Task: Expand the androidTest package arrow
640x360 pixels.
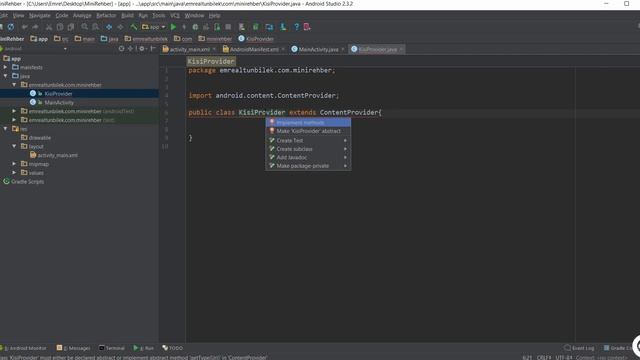Action: 14,111
